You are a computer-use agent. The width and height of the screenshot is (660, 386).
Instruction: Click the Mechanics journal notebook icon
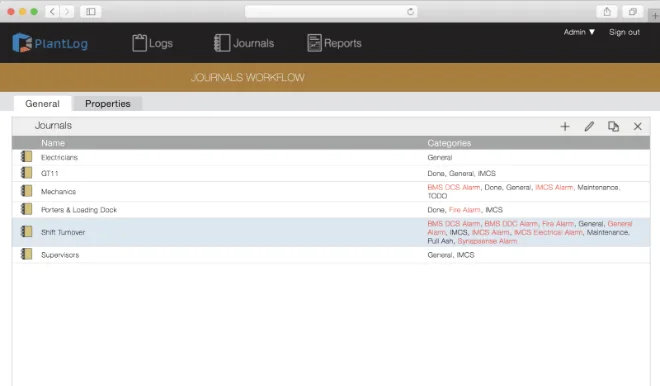27,191
